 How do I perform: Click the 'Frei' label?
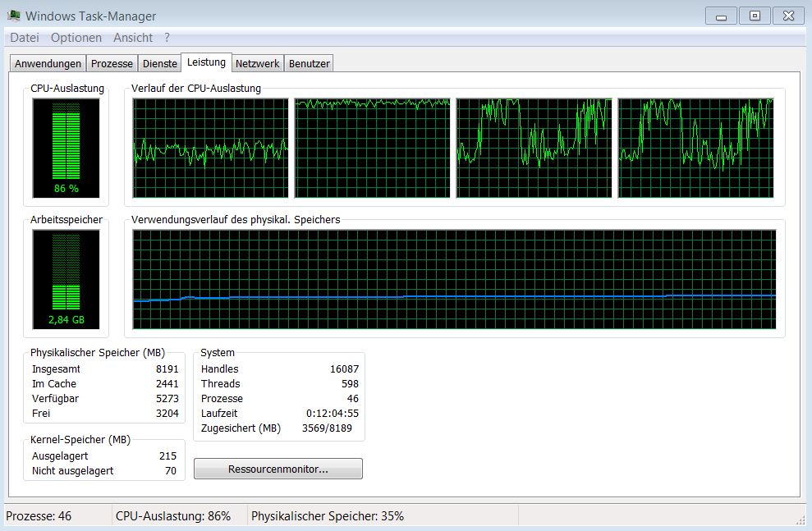(41, 413)
